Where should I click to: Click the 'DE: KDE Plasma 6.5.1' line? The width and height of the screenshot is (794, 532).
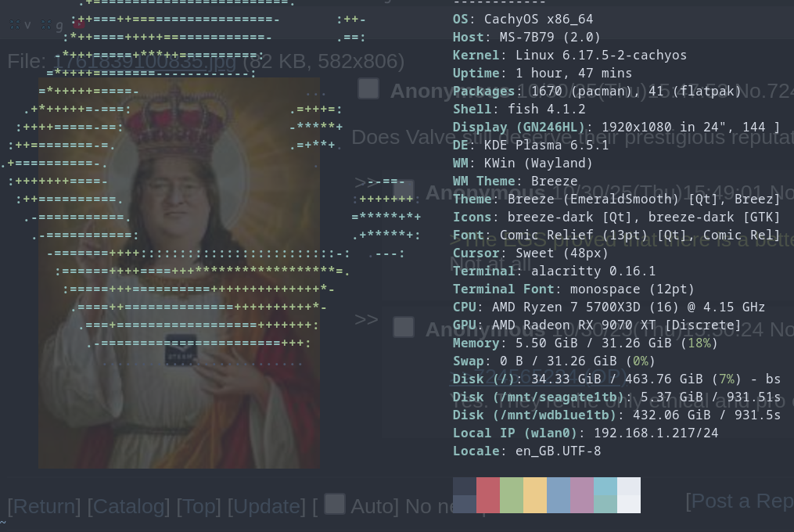point(530,146)
